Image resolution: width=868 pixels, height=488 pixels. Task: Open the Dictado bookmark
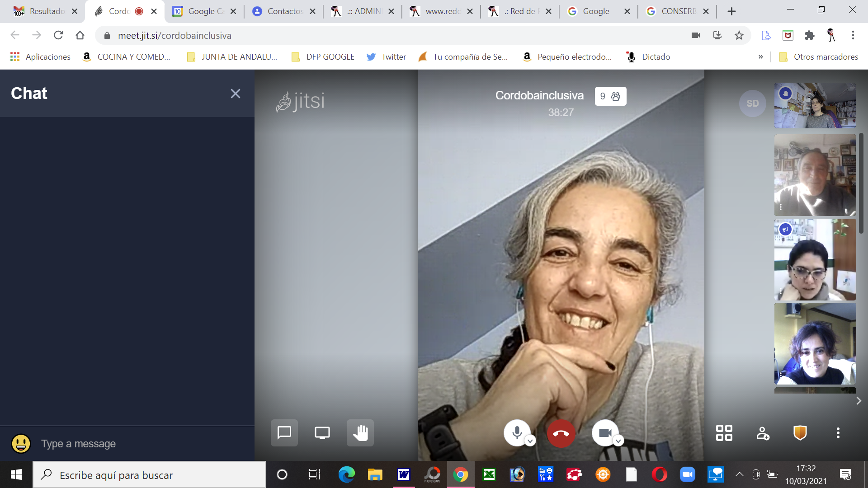(x=648, y=57)
